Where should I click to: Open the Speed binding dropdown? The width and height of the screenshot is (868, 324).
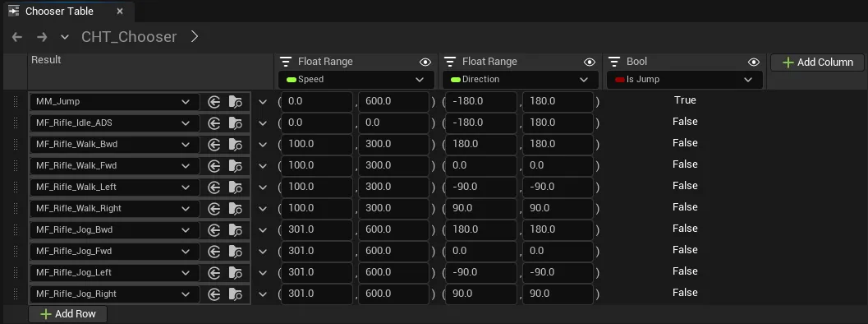(356, 80)
